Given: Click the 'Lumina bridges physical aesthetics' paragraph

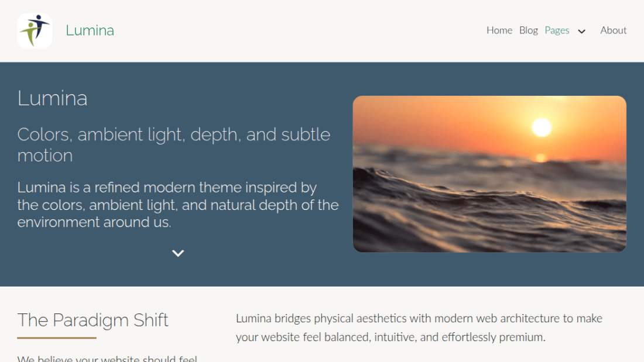Looking at the screenshot, I should click(x=419, y=327).
